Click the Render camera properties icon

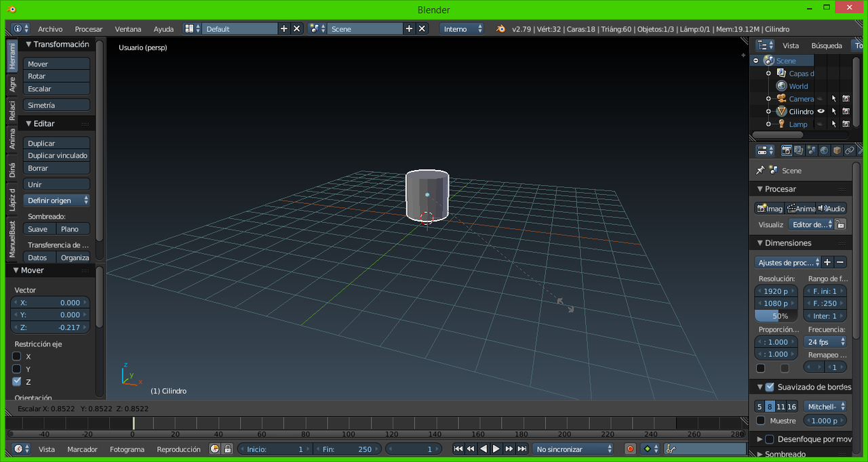787,150
